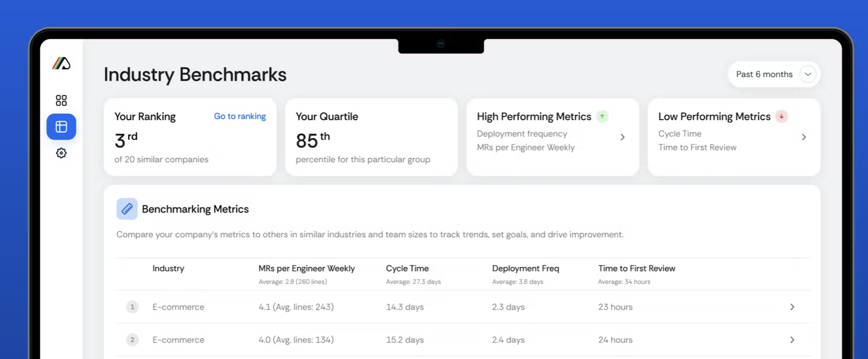The width and height of the screenshot is (868, 359).
Task: Open the dashboard grid icon in sidebar
Action: tap(61, 100)
